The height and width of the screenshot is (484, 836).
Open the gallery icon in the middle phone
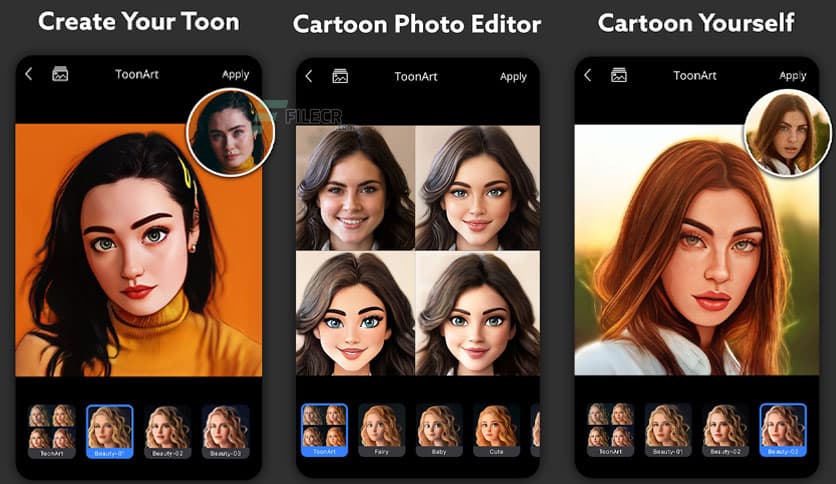(x=340, y=76)
